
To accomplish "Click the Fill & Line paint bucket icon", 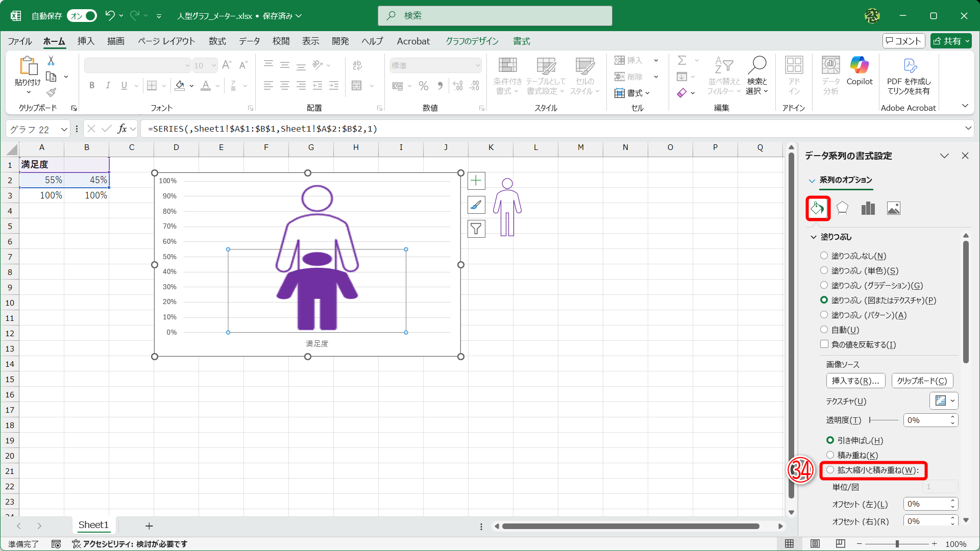I will (818, 208).
